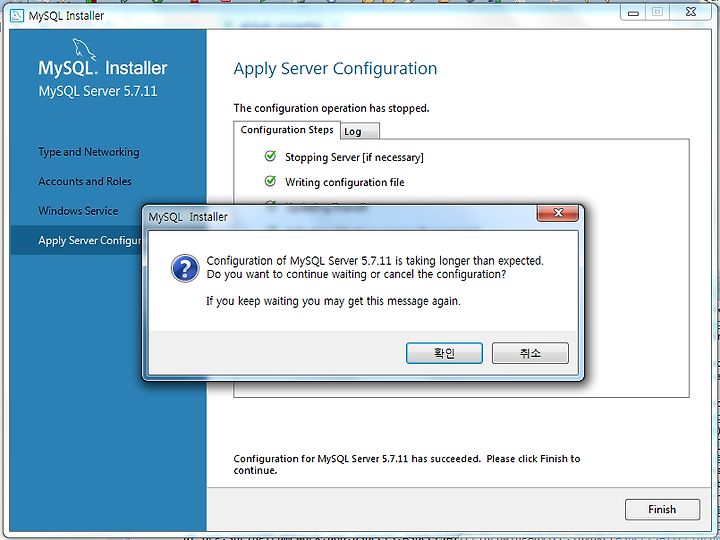This screenshot has width=720, height=540.
Task: Open Windows Service step in sidebar
Action: pyautogui.click(x=78, y=211)
